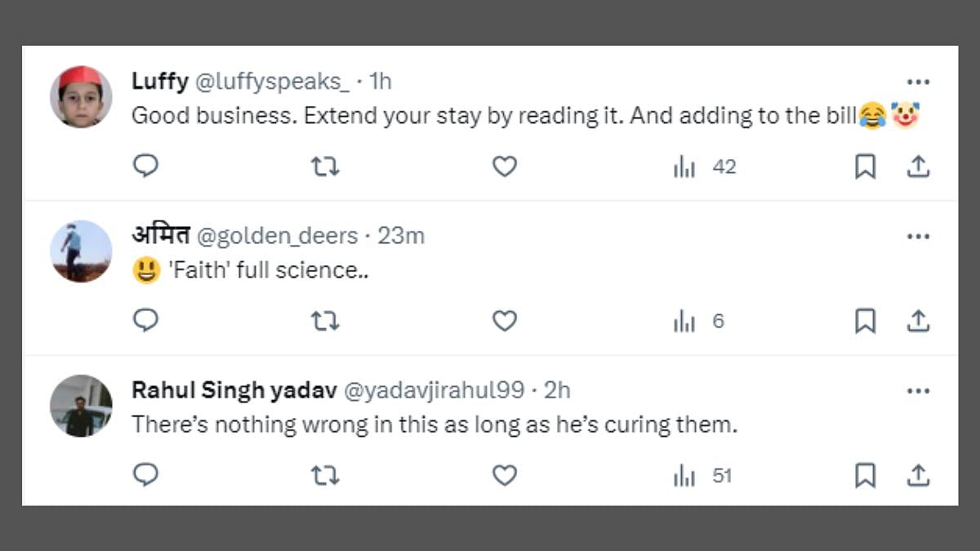
Task: Bookmark Luffy's tweet
Action: point(865,167)
